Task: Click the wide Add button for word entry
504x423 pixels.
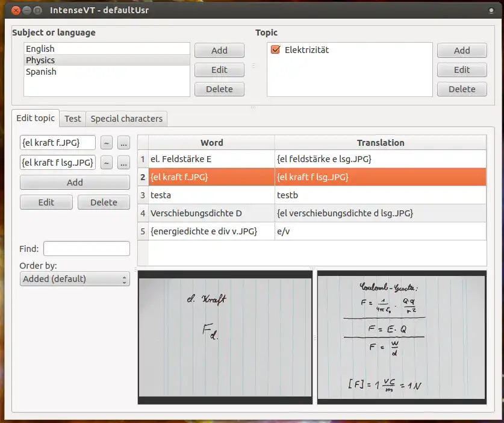Action: [75, 183]
